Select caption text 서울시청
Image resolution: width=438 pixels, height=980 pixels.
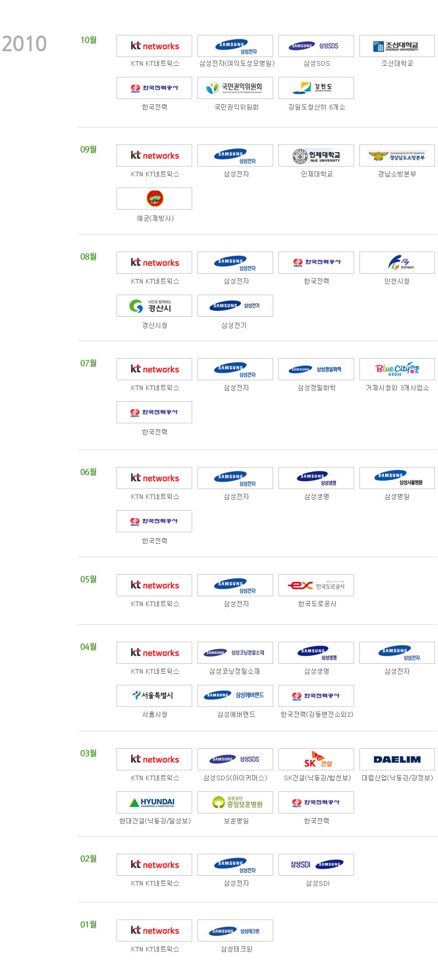tap(155, 714)
